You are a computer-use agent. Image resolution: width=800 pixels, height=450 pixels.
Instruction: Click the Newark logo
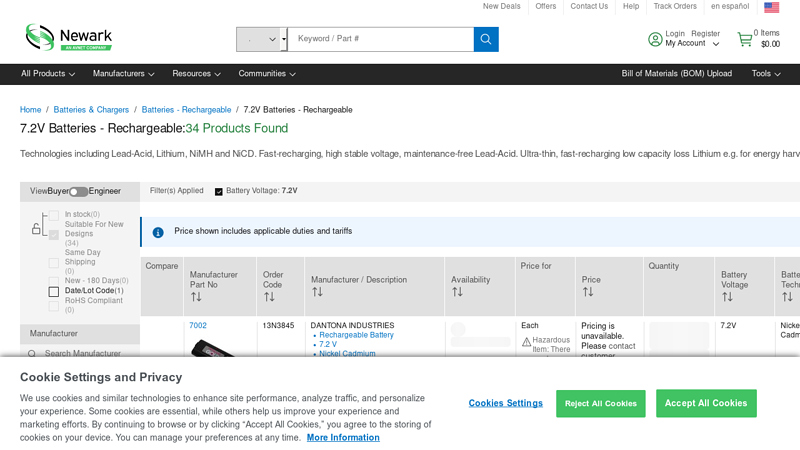pos(68,37)
